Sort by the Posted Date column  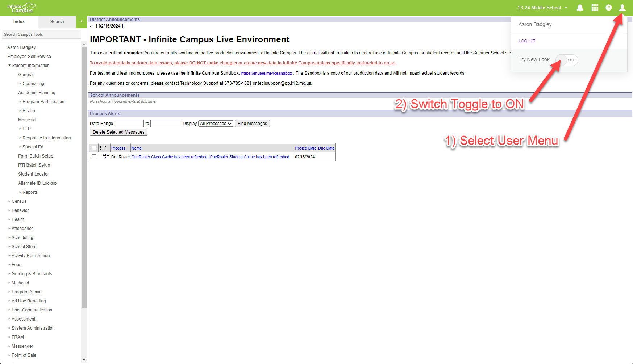[x=305, y=148]
